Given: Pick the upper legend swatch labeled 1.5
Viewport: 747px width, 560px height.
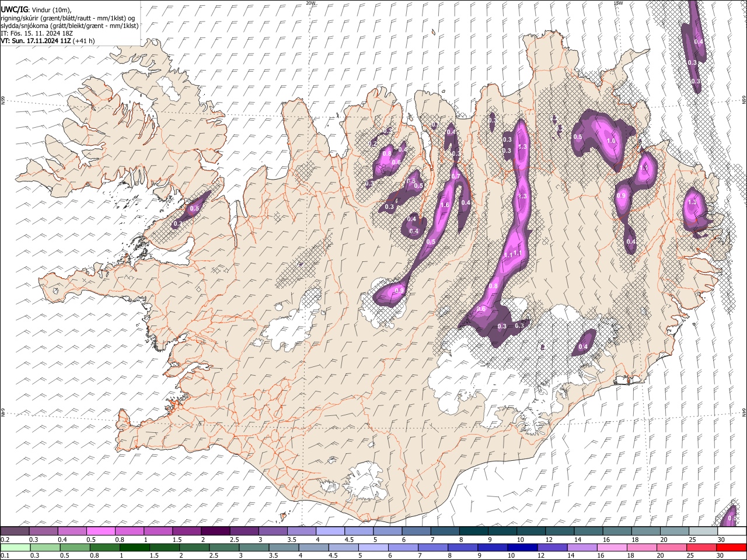Looking at the screenshot, I should pos(186,531).
